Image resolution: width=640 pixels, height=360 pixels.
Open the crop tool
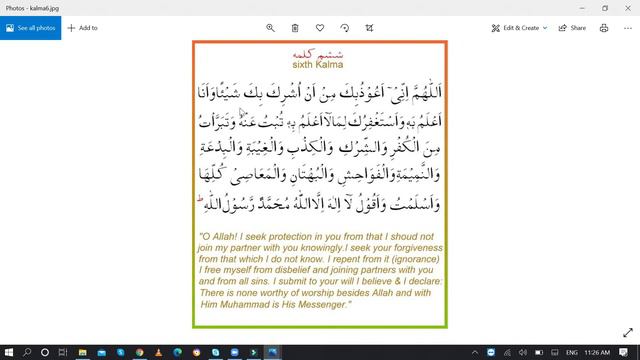point(369,28)
